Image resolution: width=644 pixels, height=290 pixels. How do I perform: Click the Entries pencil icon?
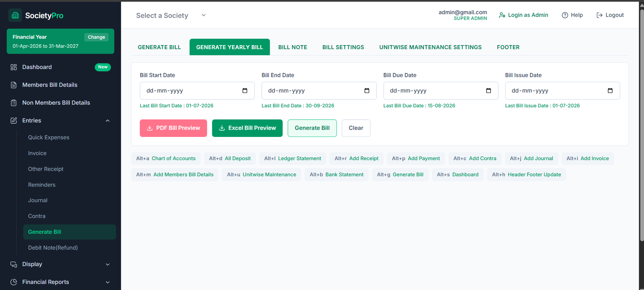coord(14,120)
